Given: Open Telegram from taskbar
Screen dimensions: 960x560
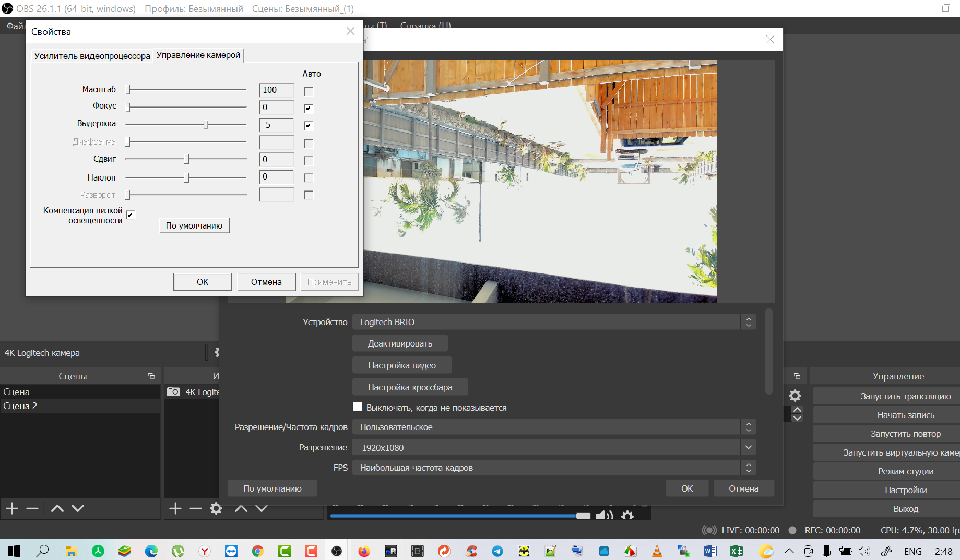Looking at the screenshot, I should tap(497, 551).
